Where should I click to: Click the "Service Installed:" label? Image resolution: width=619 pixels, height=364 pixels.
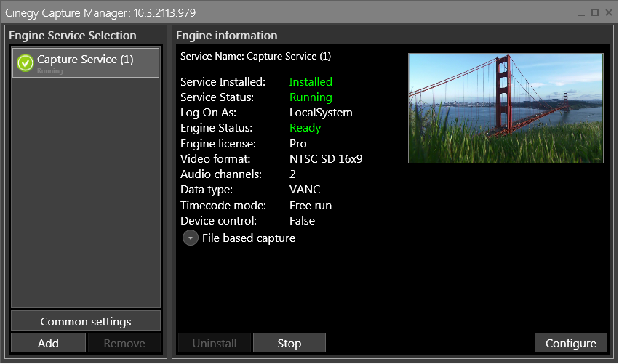pos(223,81)
